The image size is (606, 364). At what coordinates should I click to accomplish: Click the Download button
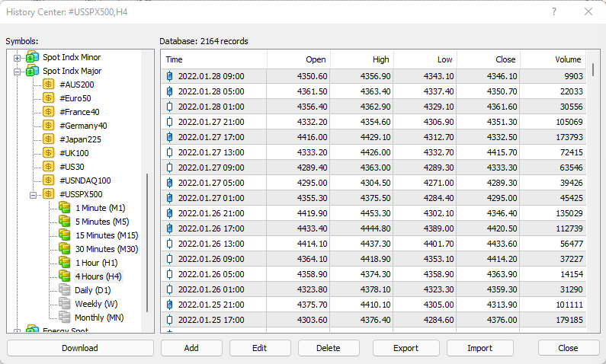[80, 348]
